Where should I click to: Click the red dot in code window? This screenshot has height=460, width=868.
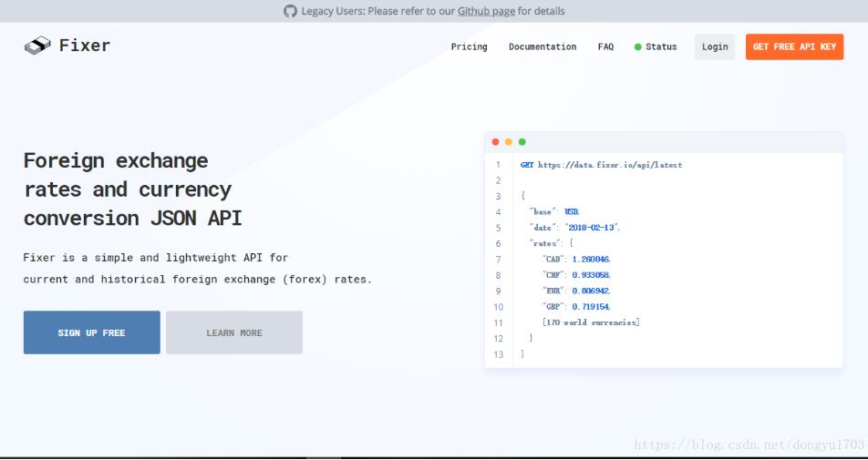(x=495, y=142)
